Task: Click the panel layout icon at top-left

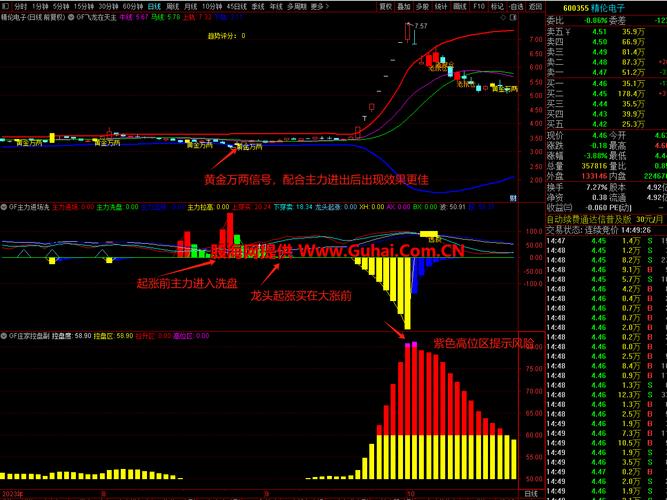Action: point(5,5)
